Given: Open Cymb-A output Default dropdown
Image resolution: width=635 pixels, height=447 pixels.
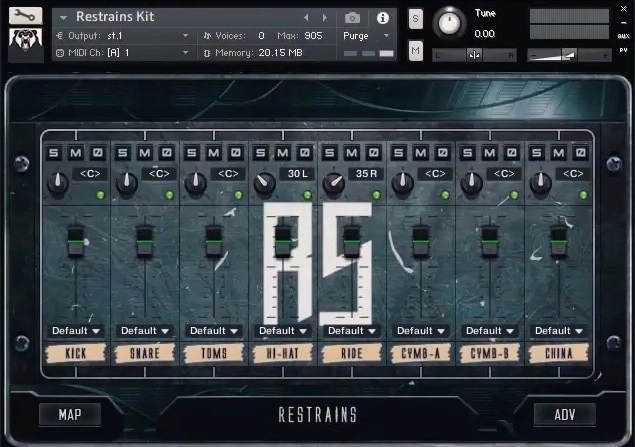Looking at the screenshot, I should point(421,331).
